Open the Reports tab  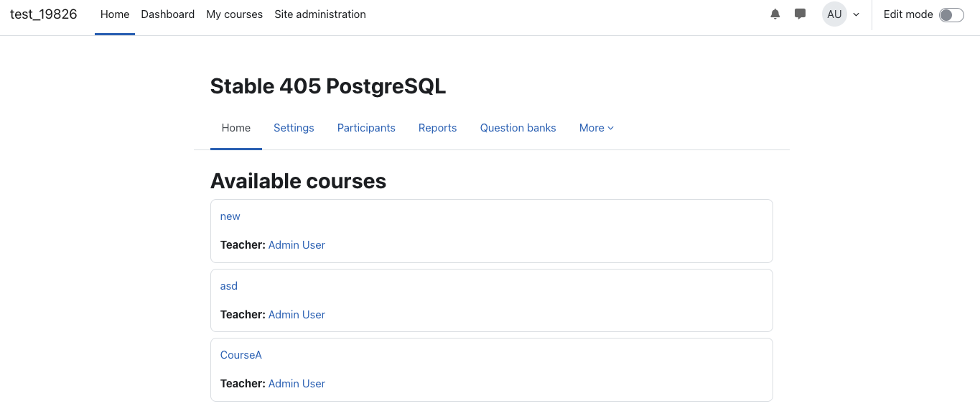point(437,128)
